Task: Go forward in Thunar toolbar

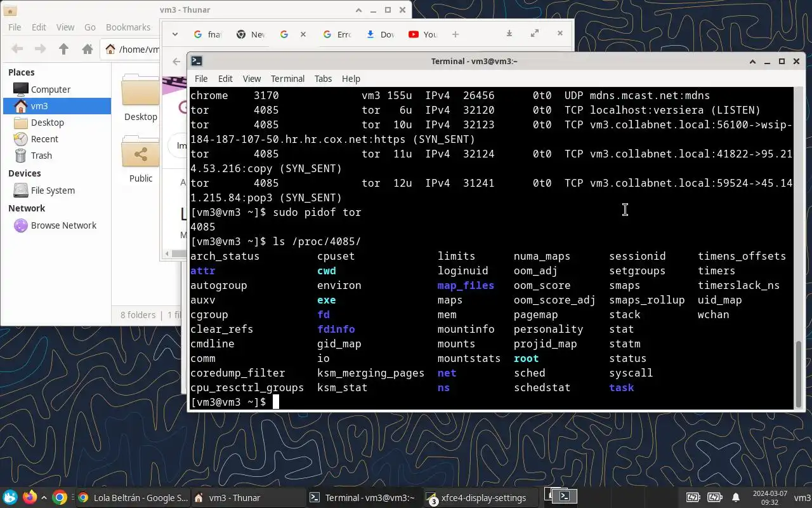Action: point(40,49)
